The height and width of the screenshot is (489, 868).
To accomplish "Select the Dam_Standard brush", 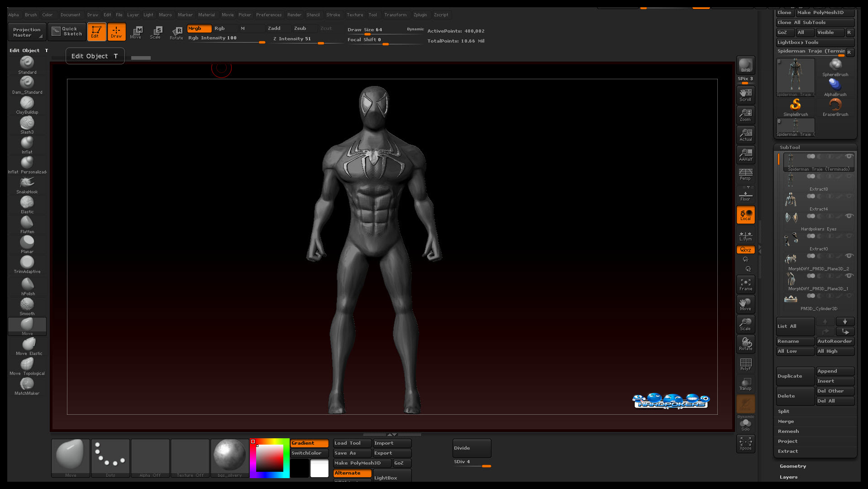I will 27,85.
